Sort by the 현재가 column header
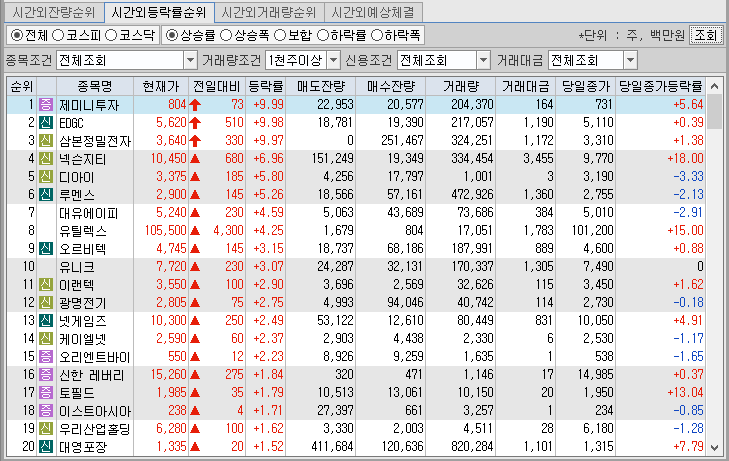The width and height of the screenshot is (729, 461). click(x=161, y=86)
